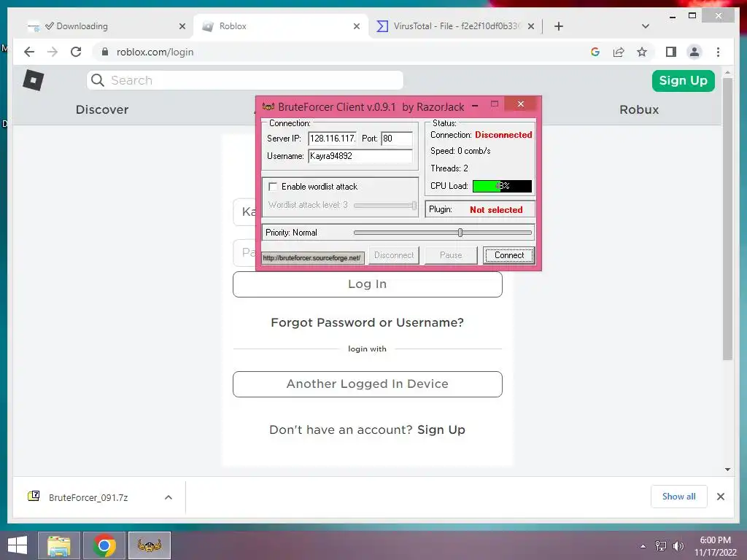Viewport: 747px width, 560px height.
Task: Close the Roblox tab
Action: [356, 26]
